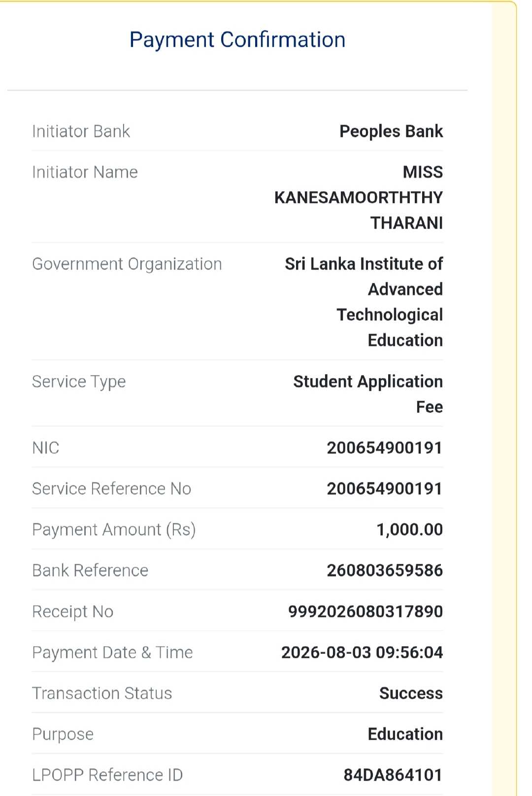Screen dimensions: 532x796
Task: Click the Success transaction status
Action: tap(411, 693)
